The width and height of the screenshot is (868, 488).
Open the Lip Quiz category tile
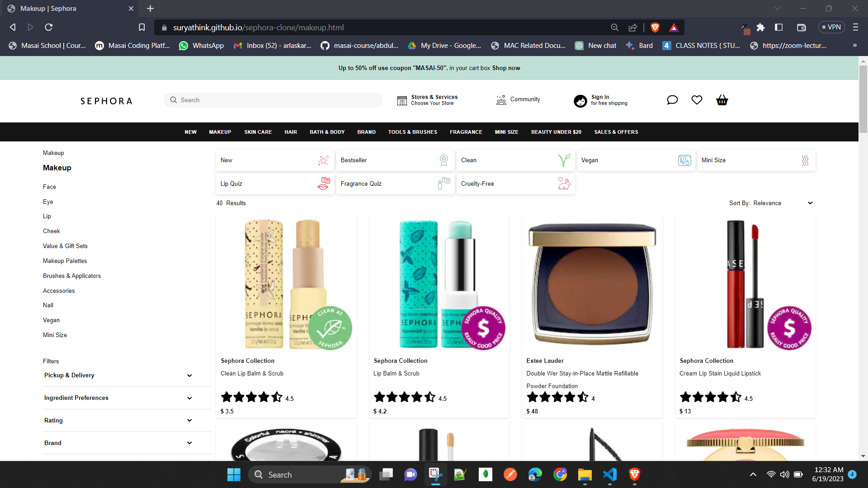pyautogui.click(x=275, y=184)
